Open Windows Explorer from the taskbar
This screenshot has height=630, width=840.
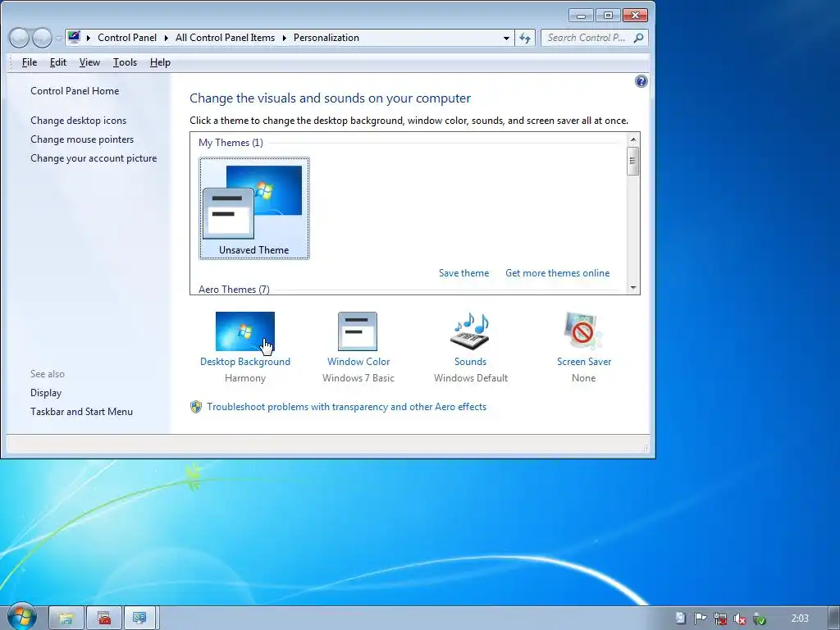66,619
